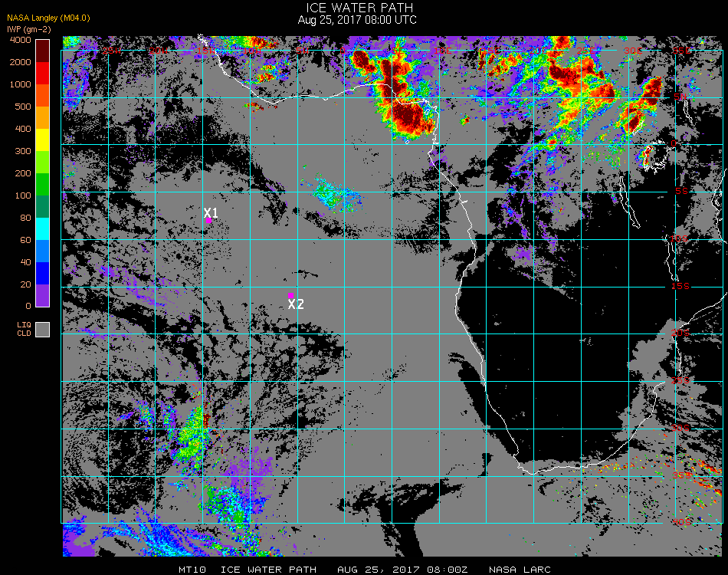Click the 60 scale value
This screenshot has width=728, height=575.
click(x=26, y=240)
